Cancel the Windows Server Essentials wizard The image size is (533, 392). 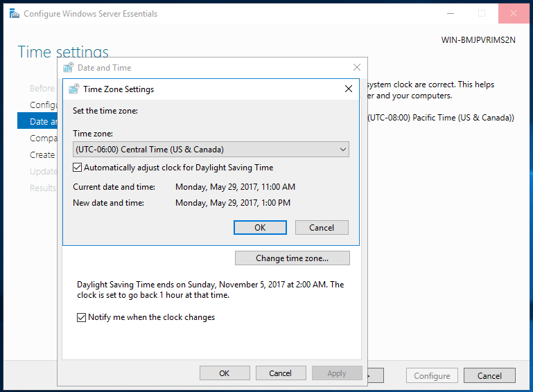coord(489,375)
